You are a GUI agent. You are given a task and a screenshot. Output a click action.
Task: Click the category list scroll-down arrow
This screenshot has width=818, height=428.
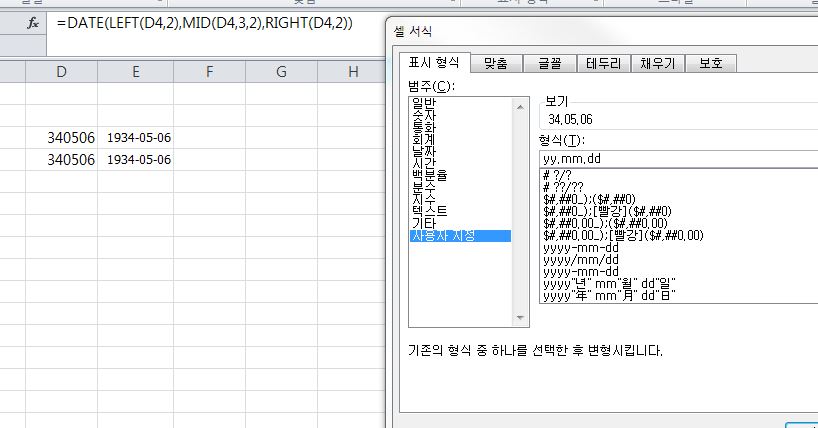pos(521,317)
